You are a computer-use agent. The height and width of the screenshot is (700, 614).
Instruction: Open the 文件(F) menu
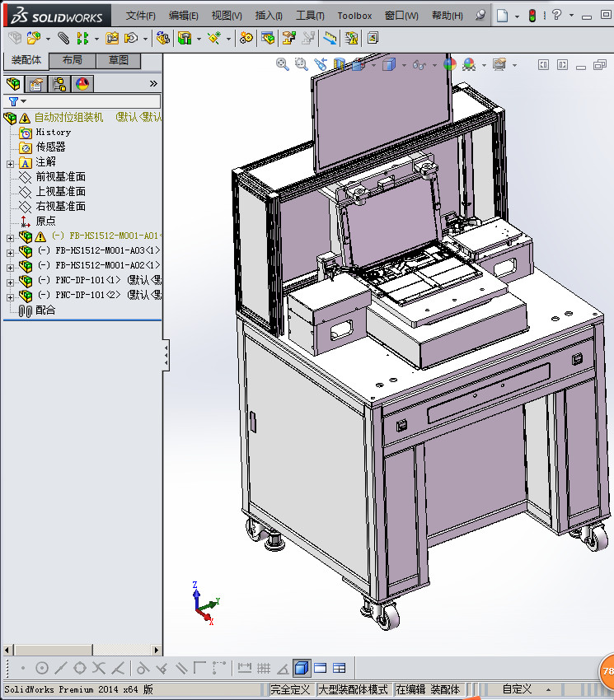[140, 16]
